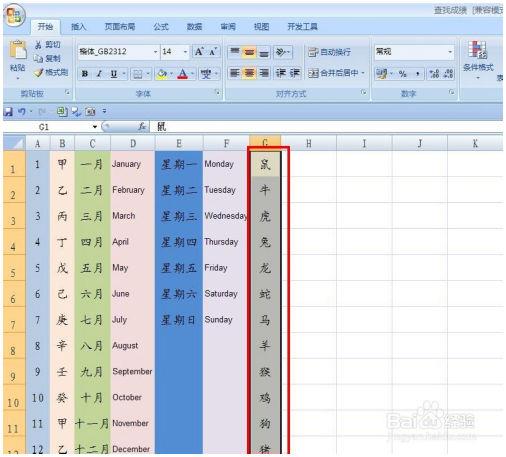Click the Office button logo
Image resolution: width=506 pixels, height=457 pixels.
point(14,16)
